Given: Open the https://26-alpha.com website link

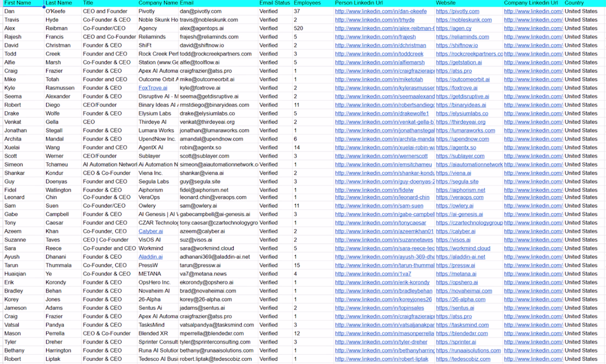Looking at the screenshot, I should 461,299.
